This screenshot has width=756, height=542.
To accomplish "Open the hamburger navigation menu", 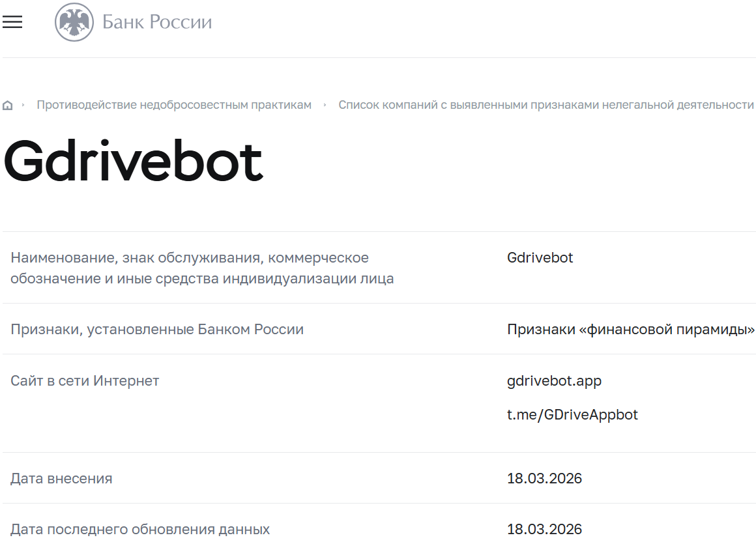I will point(12,22).
